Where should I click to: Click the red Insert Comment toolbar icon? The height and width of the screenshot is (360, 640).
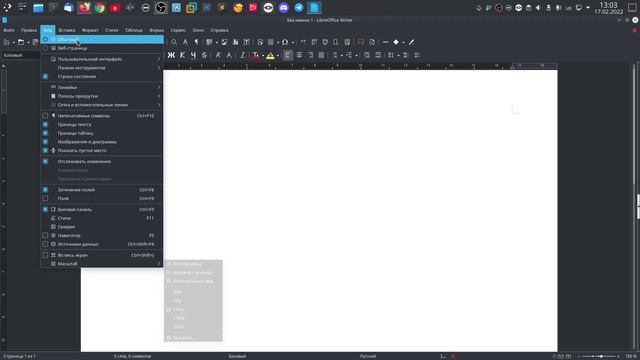(361, 42)
